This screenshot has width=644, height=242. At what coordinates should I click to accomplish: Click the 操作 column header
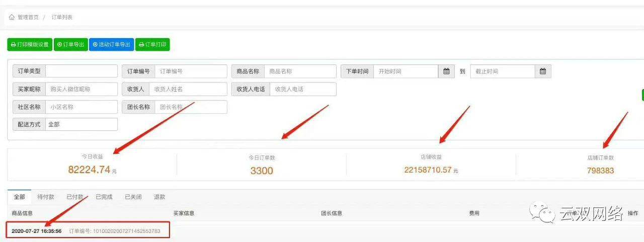coord(633,213)
